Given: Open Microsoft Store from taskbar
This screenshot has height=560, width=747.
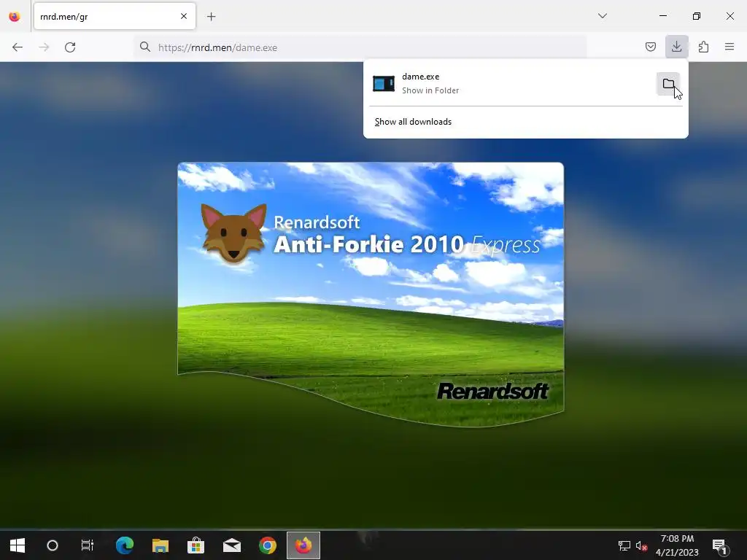Looking at the screenshot, I should (196, 545).
